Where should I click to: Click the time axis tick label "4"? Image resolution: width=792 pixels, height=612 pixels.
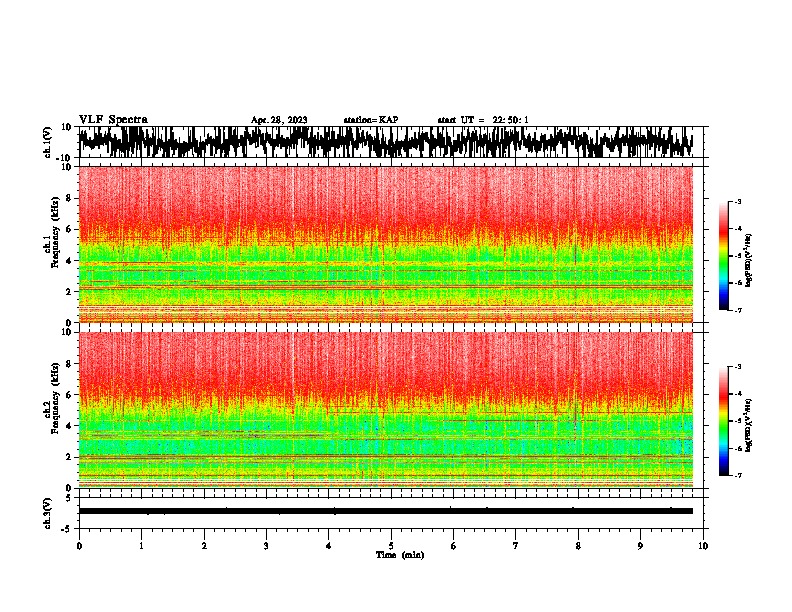[329, 546]
